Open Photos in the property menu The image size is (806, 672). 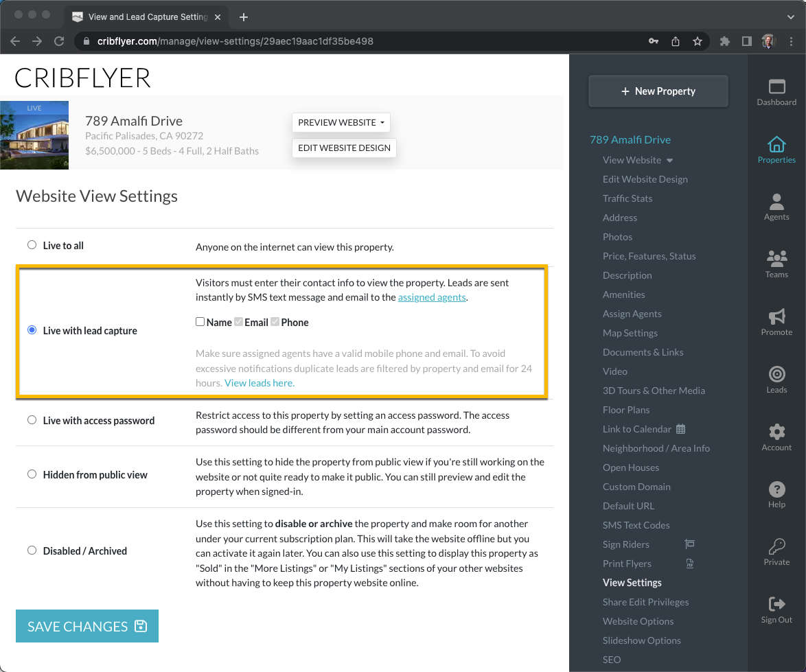[617, 237]
